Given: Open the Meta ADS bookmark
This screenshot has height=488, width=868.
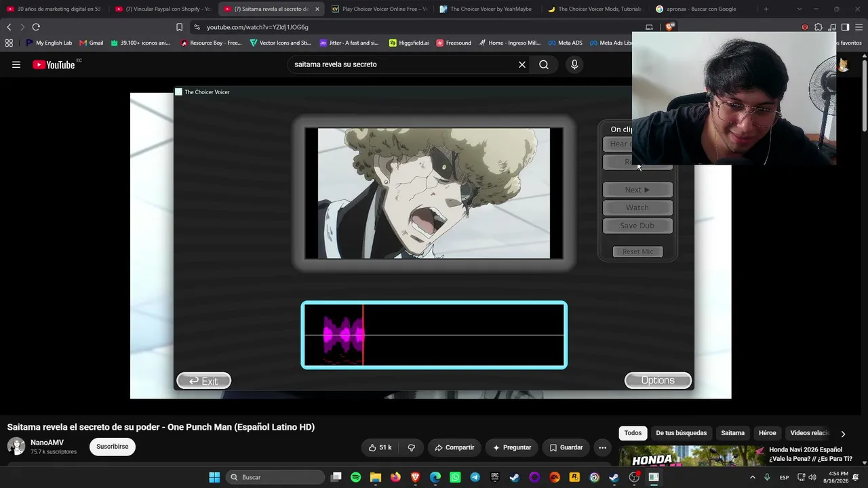Looking at the screenshot, I should coord(565,43).
